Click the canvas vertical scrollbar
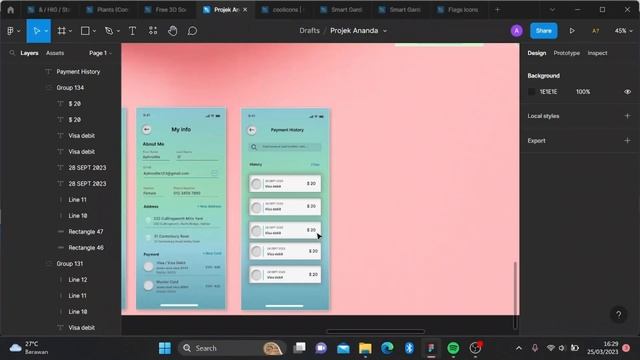The image size is (640, 360). [x=515, y=294]
